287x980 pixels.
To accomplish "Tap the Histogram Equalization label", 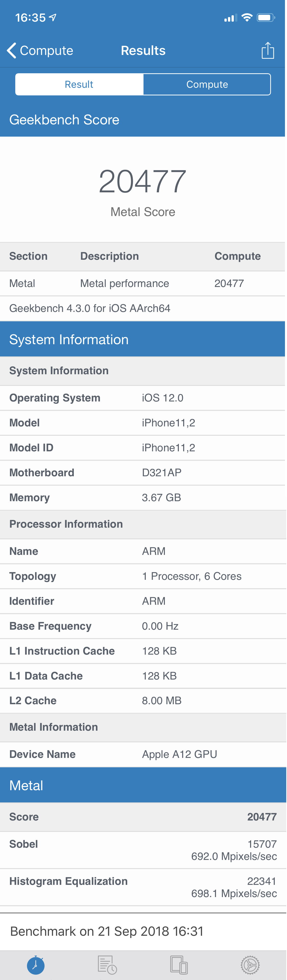I will (x=68, y=882).
